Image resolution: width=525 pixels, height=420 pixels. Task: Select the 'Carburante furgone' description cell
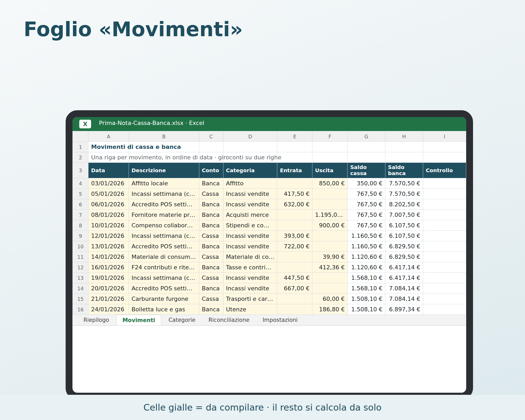pos(164,299)
